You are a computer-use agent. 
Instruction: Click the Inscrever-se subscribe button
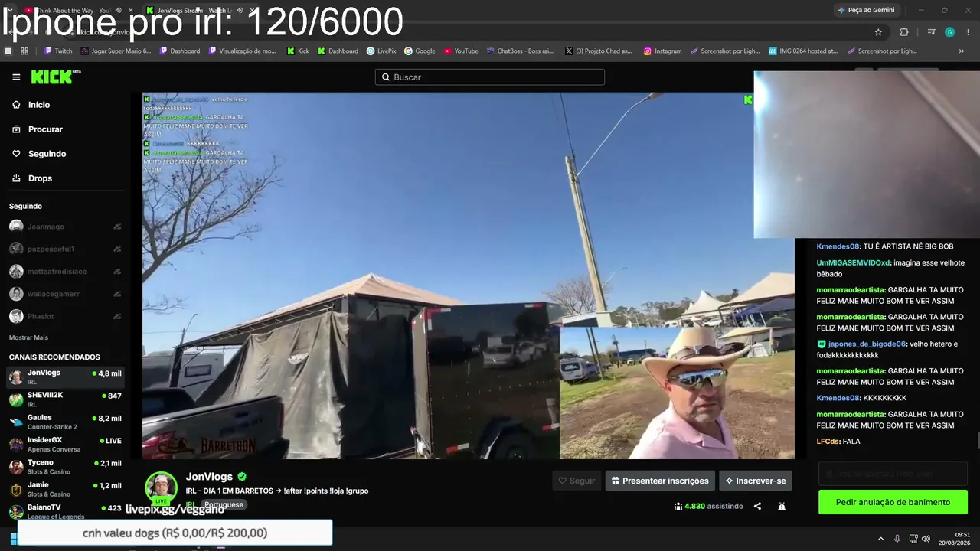point(756,481)
